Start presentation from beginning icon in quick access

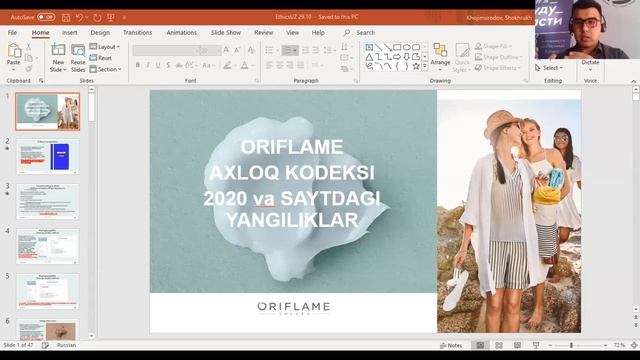pyautogui.click(x=111, y=18)
